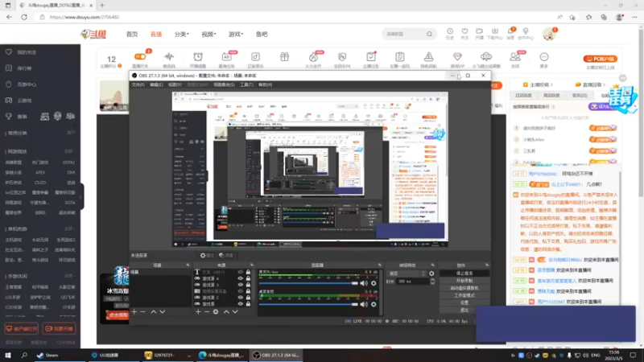Click the Douyu search magnifier icon
644x362 pixels.
pos(429,34)
